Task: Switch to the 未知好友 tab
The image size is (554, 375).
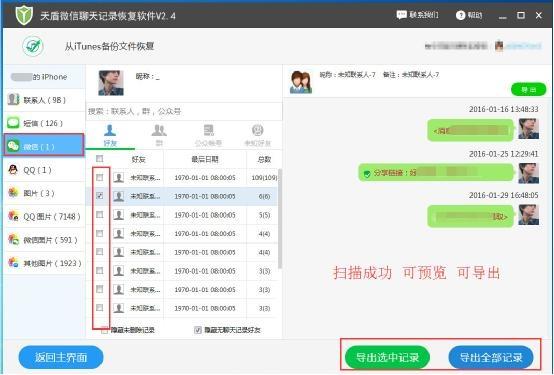Action: pyautogui.click(x=258, y=135)
